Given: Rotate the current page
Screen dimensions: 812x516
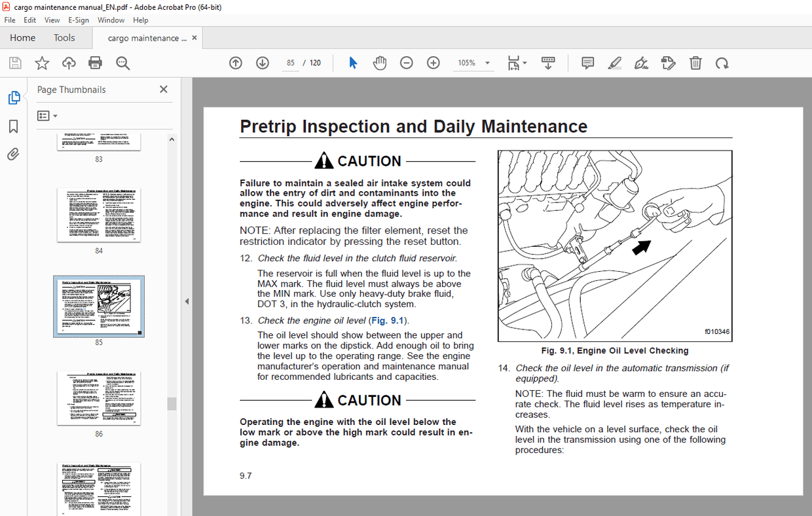Looking at the screenshot, I should [721, 62].
